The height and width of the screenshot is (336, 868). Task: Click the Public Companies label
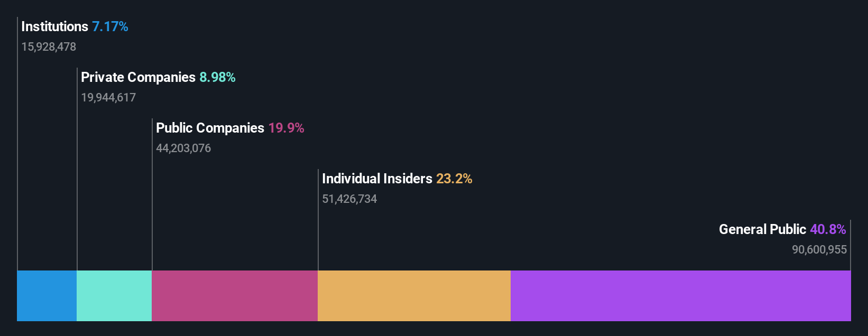210,128
